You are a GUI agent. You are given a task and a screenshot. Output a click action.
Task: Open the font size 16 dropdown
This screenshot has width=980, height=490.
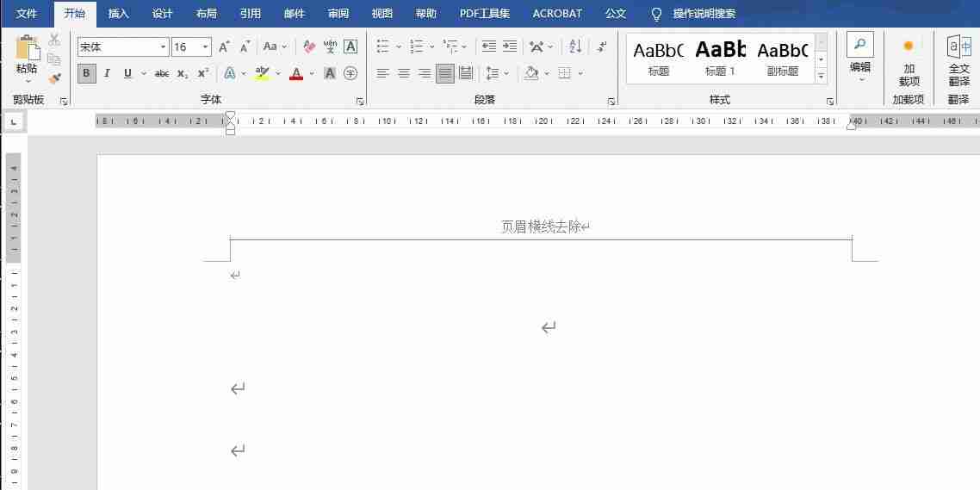coord(206,47)
